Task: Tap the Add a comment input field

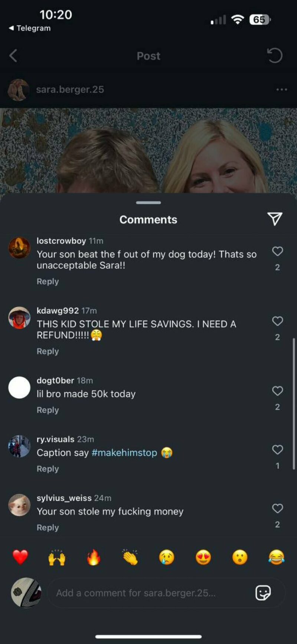Action: click(x=148, y=593)
